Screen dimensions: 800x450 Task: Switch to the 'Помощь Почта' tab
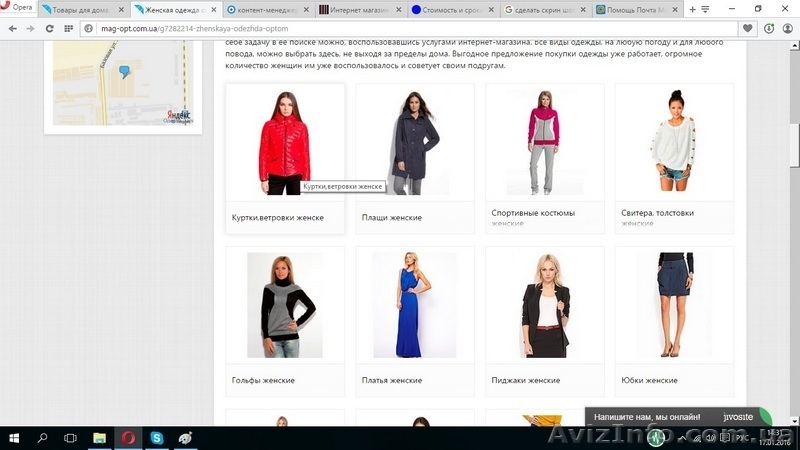(x=637, y=10)
